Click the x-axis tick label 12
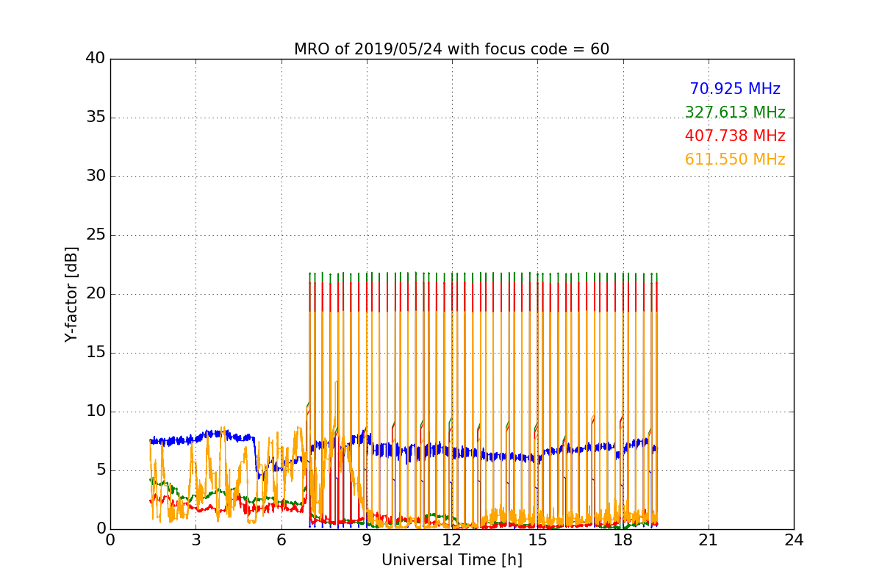 click(452, 539)
